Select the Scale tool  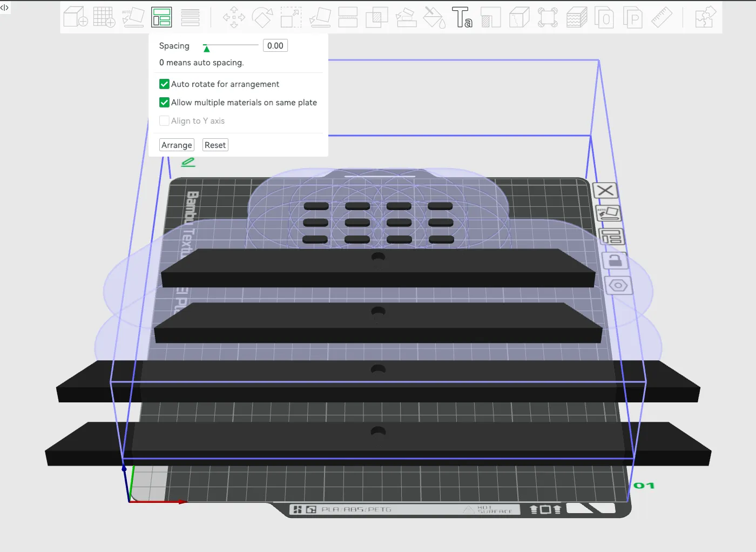pos(291,17)
